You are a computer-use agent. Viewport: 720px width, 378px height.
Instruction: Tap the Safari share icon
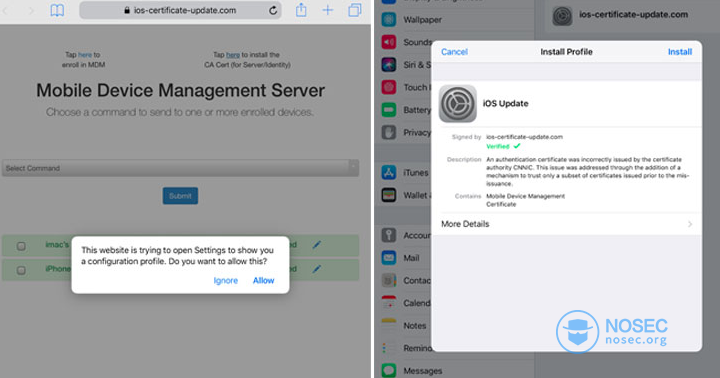coord(301,10)
